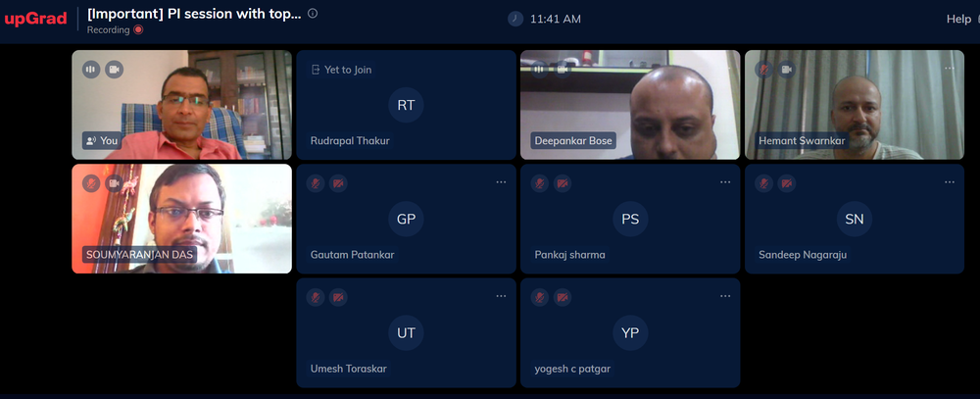Open three-dot options on Gautam Patankar tile

tap(501, 181)
